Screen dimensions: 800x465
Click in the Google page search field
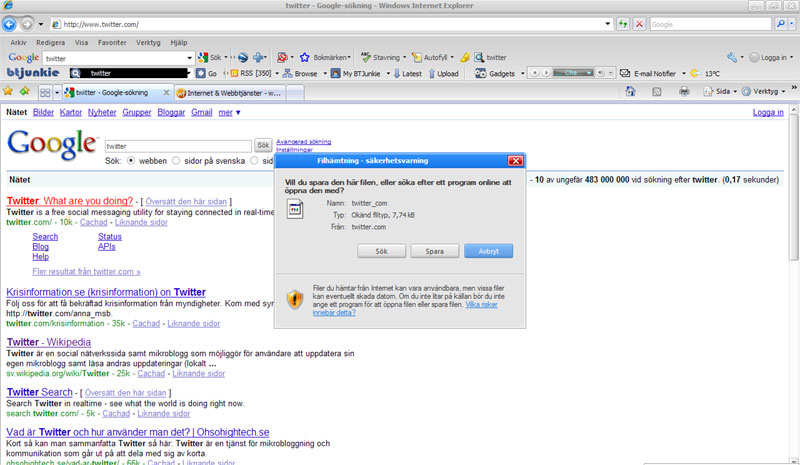pos(178,146)
